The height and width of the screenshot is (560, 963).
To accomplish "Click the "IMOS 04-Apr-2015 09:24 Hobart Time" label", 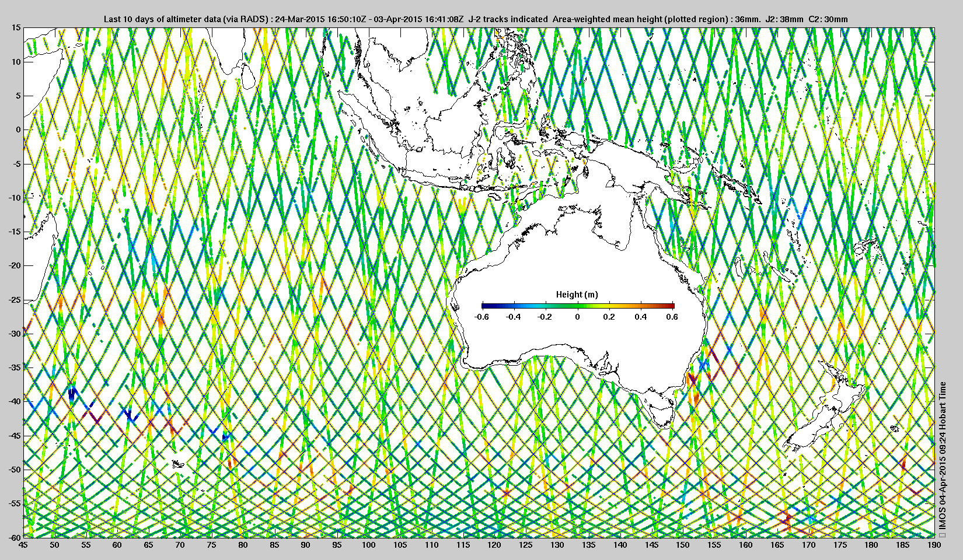I will (x=942, y=456).
